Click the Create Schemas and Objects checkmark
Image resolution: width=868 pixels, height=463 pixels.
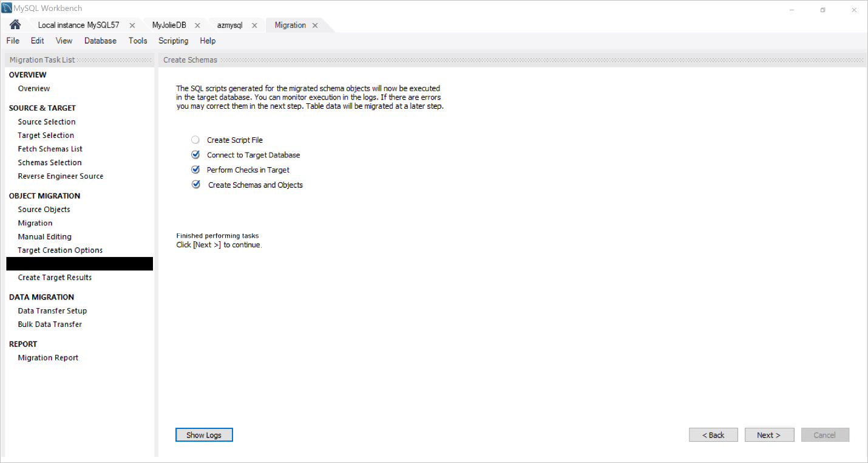click(195, 185)
